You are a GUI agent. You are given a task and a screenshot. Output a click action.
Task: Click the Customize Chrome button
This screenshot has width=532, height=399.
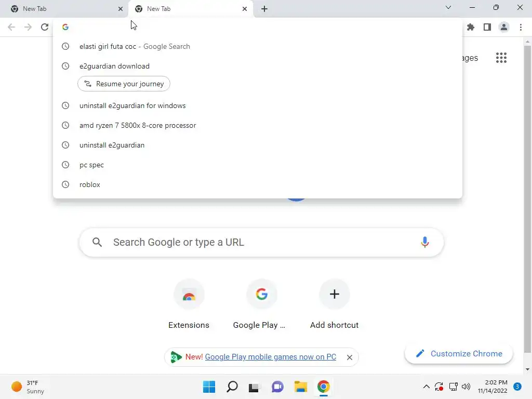[459, 353]
